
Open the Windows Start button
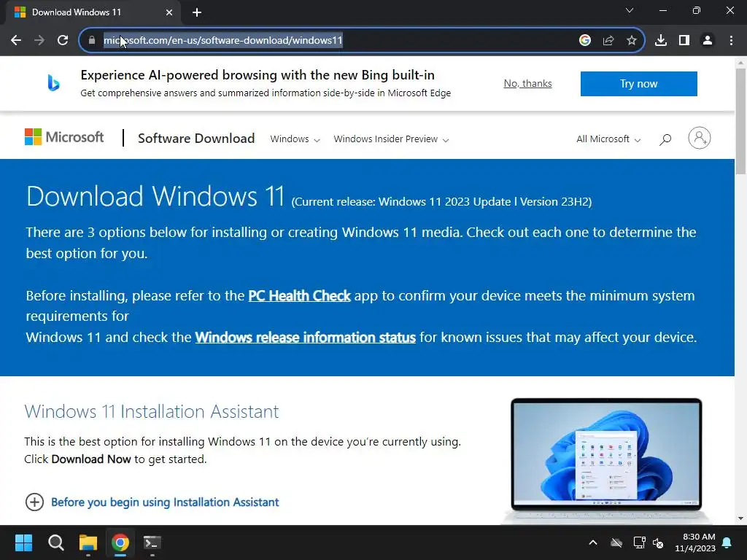[23, 542]
